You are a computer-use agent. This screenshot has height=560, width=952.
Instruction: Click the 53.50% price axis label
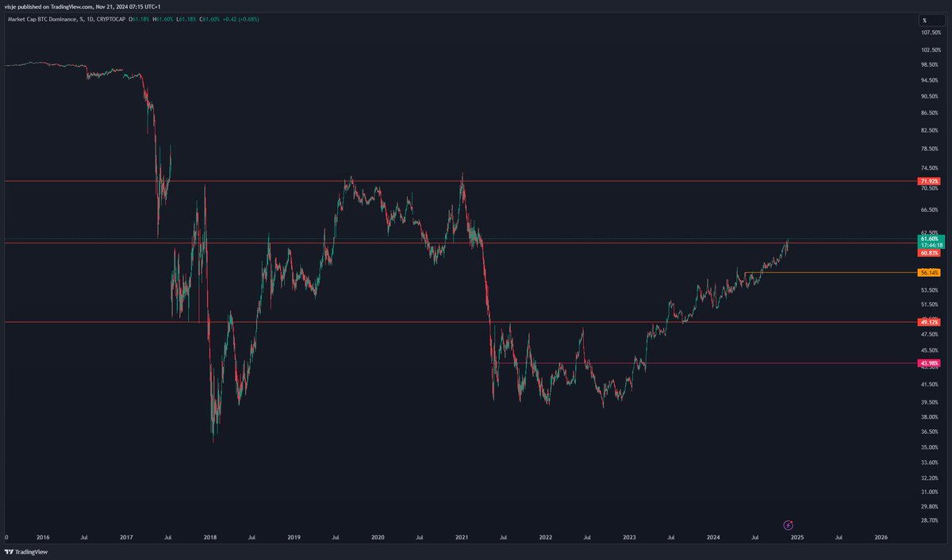[x=930, y=290]
